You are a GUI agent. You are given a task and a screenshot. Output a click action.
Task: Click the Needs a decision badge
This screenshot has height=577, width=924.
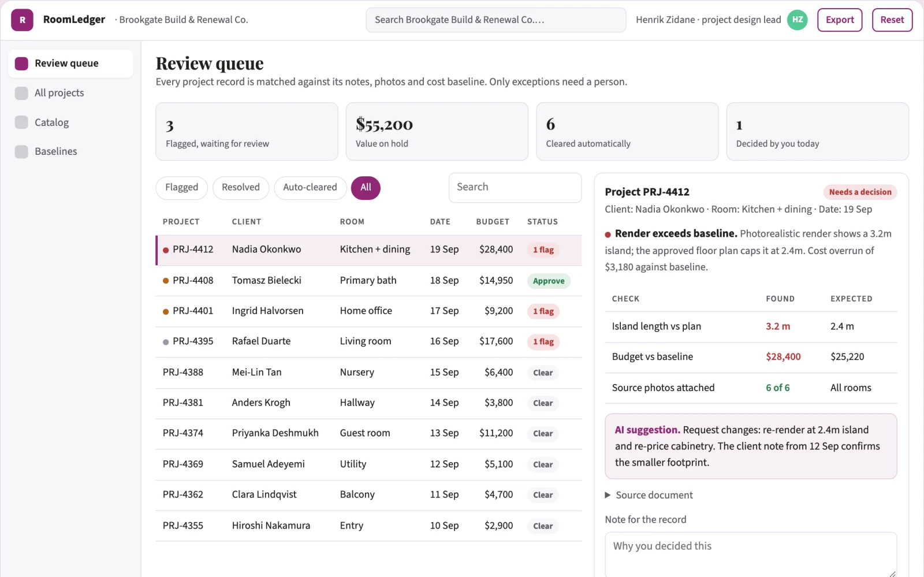860,192
